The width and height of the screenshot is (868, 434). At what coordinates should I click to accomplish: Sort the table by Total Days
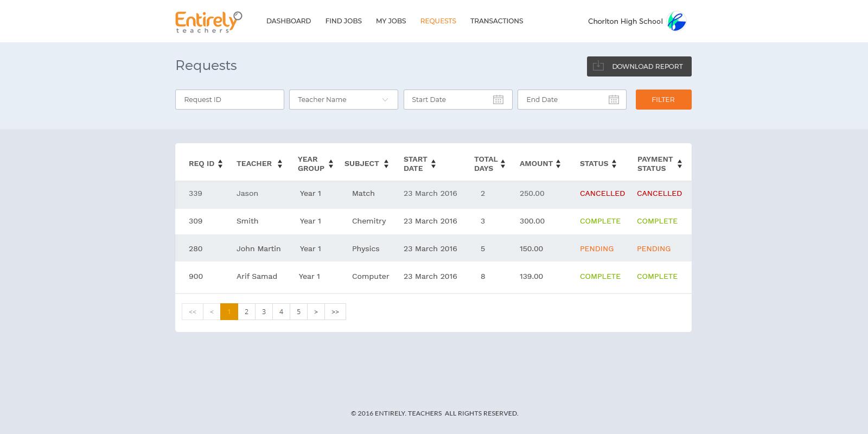click(x=503, y=164)
